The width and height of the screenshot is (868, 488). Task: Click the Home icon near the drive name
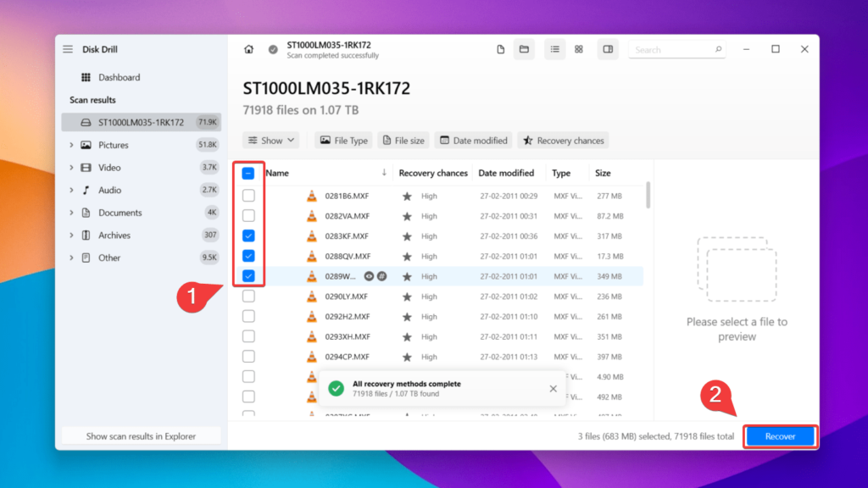[x=248, y=49]
